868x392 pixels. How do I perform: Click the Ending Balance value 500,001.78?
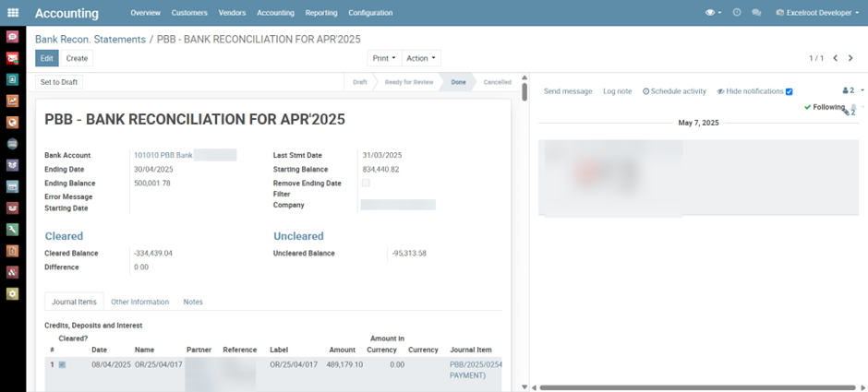(152, 183)
